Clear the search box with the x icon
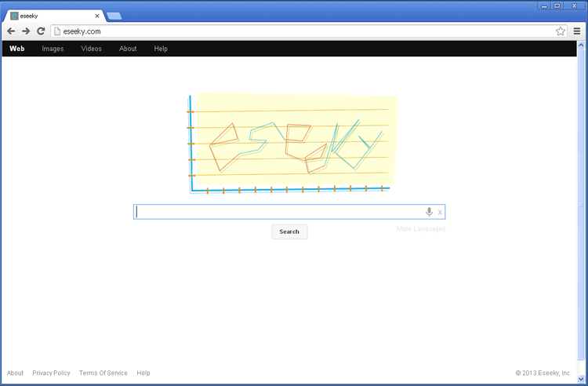Viewport: 588px width, 386px height. coord(440,212)
